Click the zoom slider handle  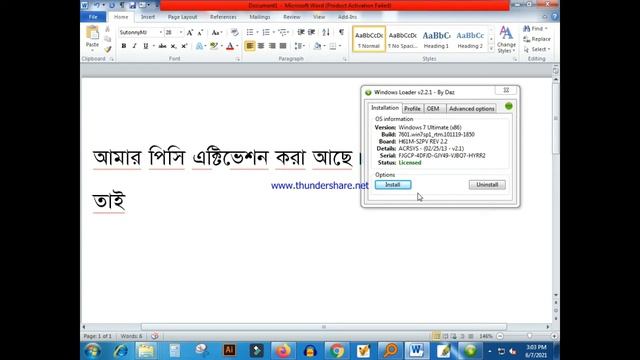point(529,336)
